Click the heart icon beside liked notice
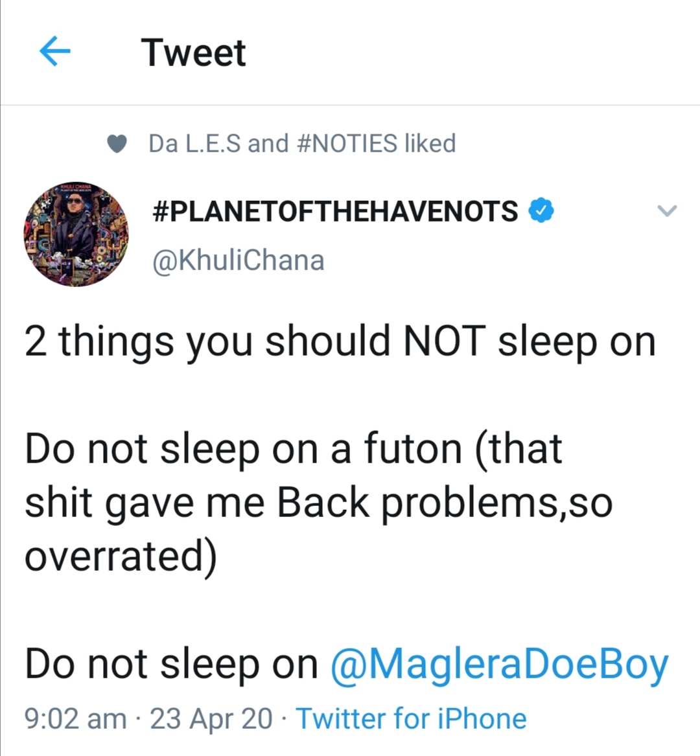 117,144
